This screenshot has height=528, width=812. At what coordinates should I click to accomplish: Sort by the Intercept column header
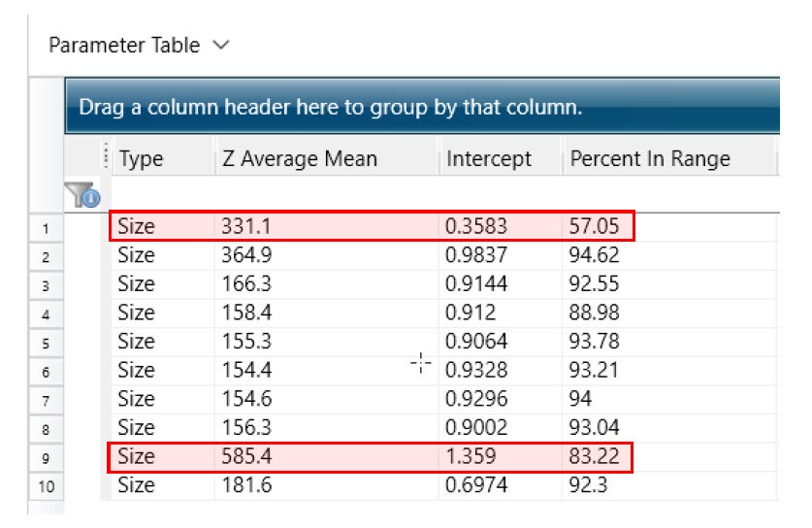point(489,159)
